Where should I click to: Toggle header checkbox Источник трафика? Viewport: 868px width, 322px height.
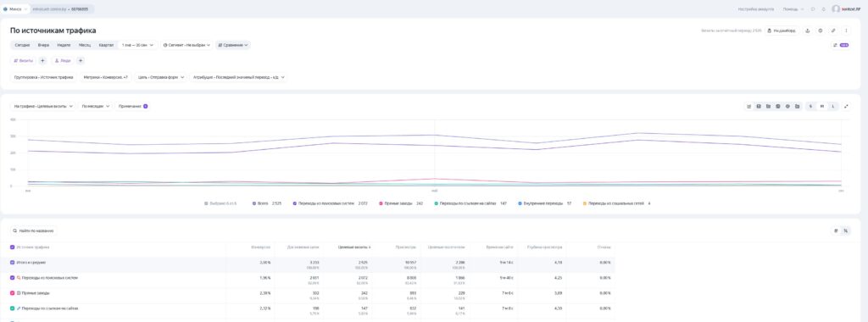click(13, 247)
